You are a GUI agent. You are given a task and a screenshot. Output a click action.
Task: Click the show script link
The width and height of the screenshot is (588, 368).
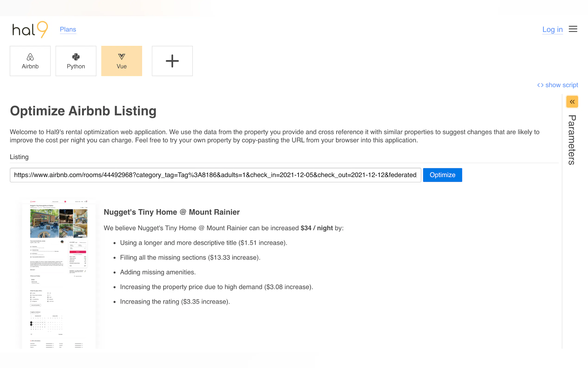pyautogui.click(x=561, y=85)
